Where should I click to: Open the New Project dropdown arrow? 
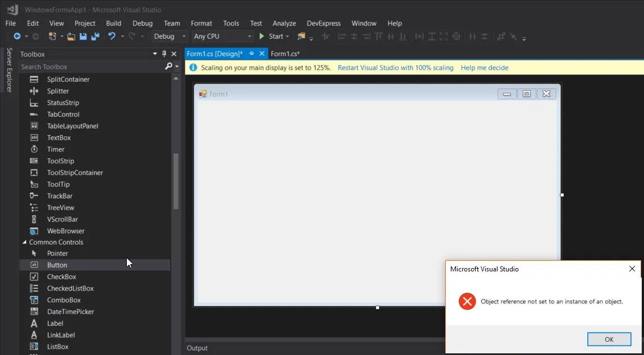(62, 36)
